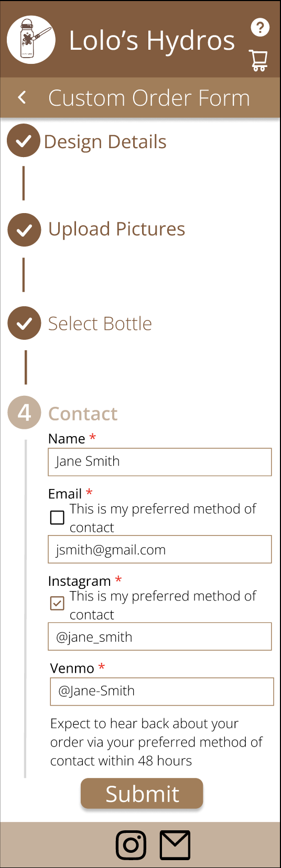Submit the custom order form
Screen dimensions: 281x868
[x=142, y=794]
